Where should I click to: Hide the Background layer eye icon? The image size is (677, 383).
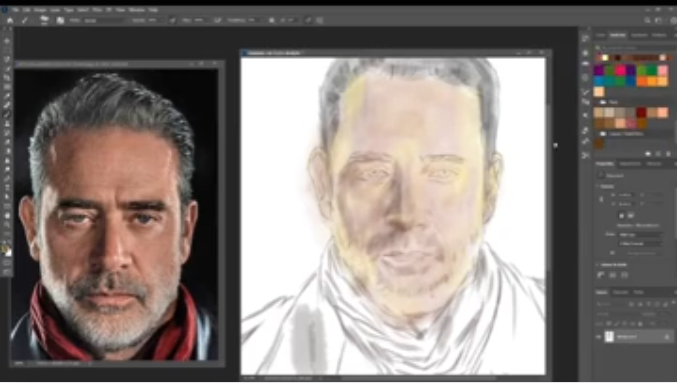click(599, 337)
